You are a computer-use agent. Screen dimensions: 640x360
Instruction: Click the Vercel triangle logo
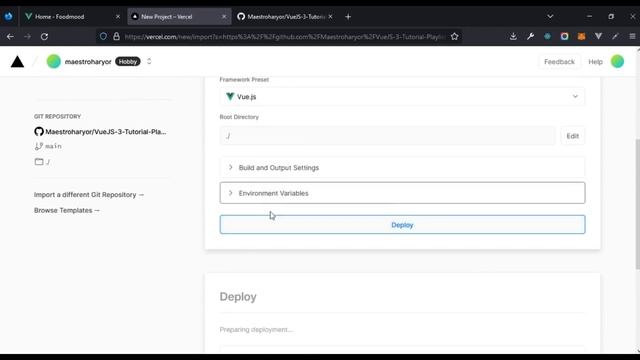[x=17, y=62]
